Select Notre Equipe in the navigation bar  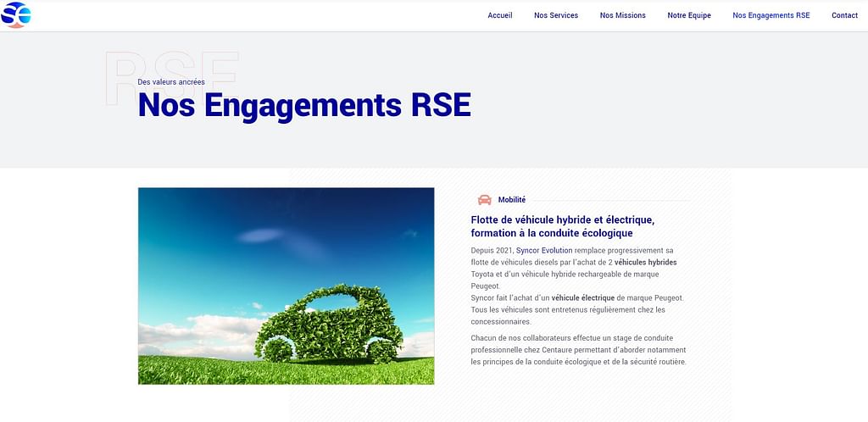(689, 15)
